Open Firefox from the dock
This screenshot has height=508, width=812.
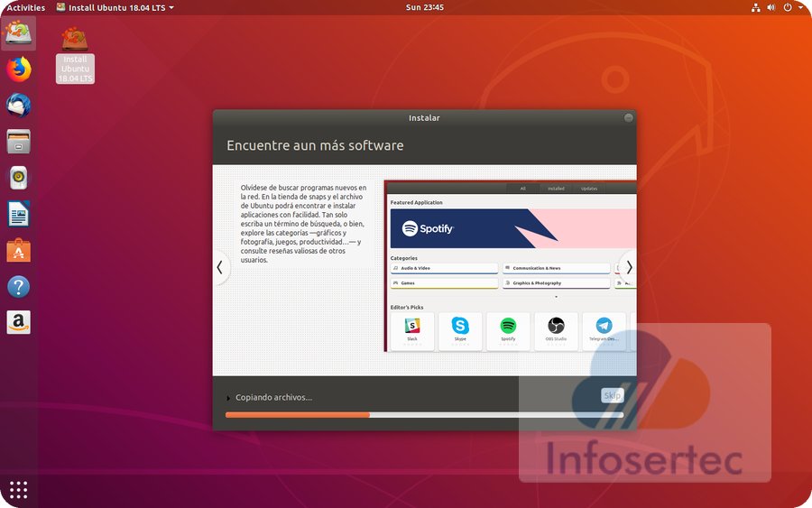pos(18,69)
